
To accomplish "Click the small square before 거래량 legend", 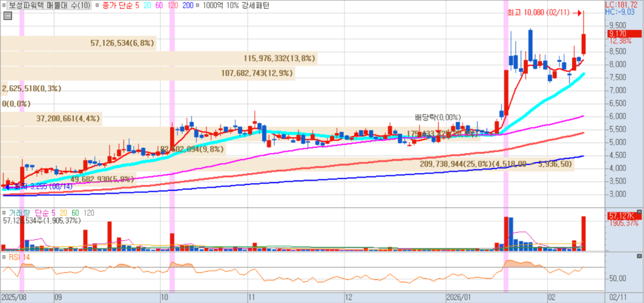I will (x=5, y=213).
